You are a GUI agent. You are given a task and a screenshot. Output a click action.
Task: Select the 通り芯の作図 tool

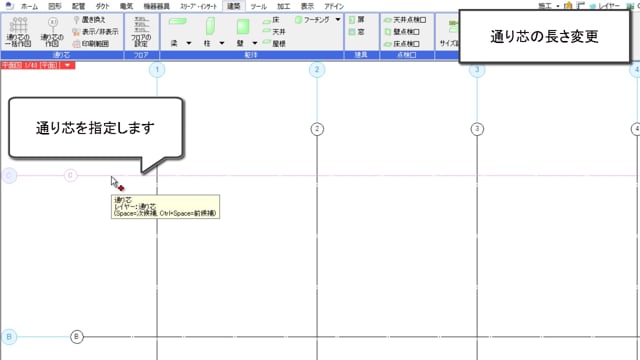tap(52, 32)
